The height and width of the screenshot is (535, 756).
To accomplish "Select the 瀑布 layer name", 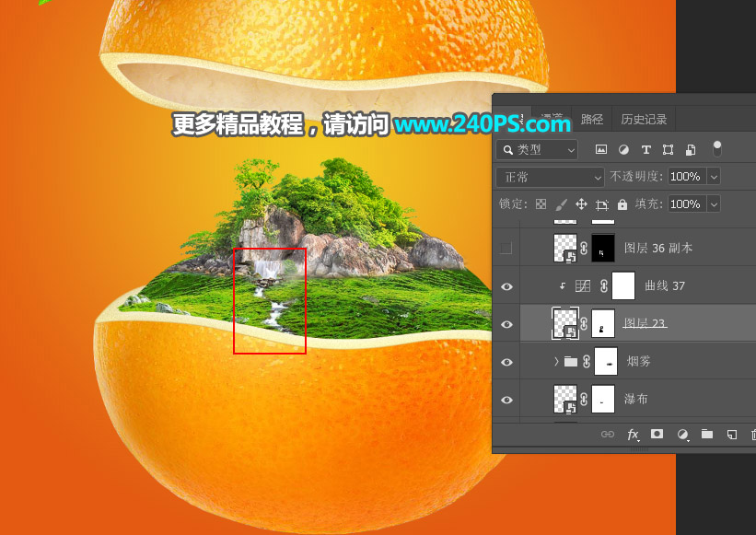I will (635, 399).
